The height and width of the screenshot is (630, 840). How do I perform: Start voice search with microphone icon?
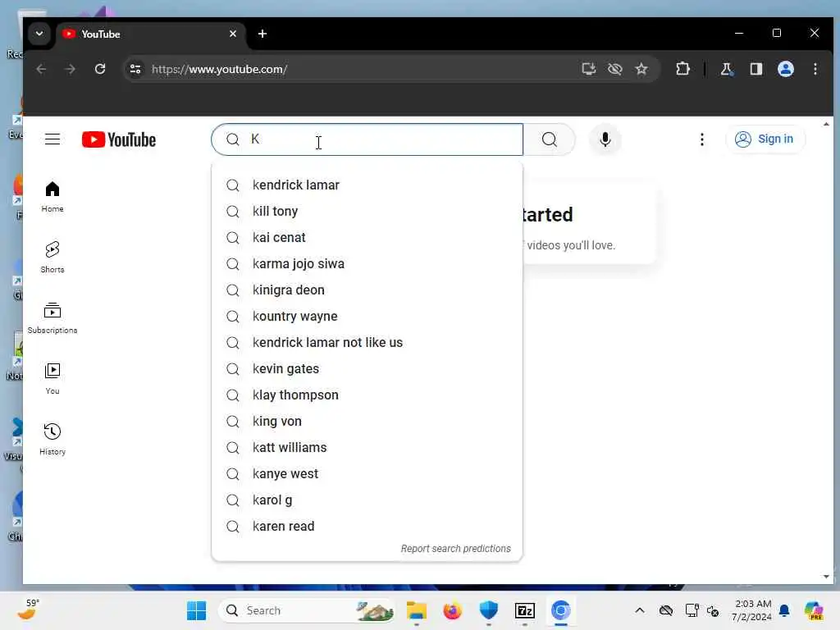point(605,139)
